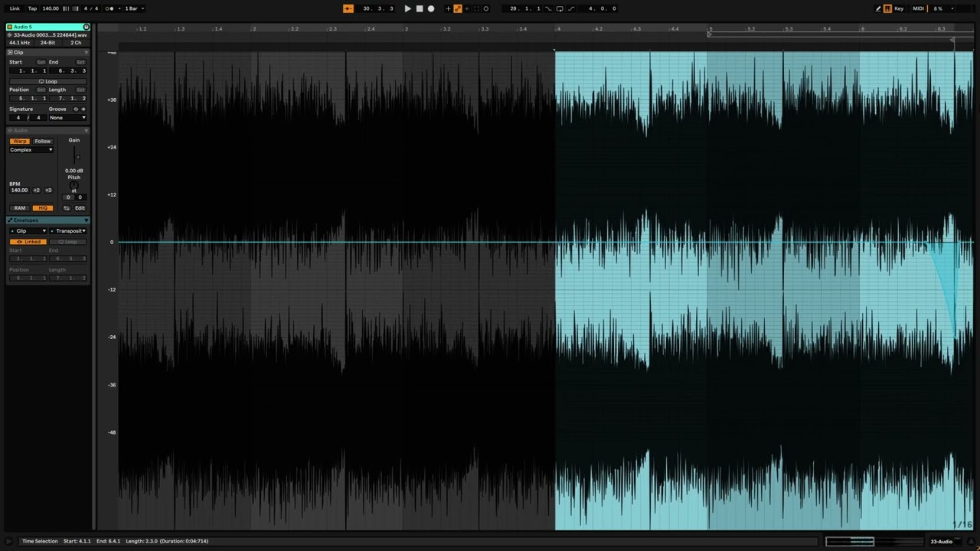Click the Set button next to Position

pos(41,90)
